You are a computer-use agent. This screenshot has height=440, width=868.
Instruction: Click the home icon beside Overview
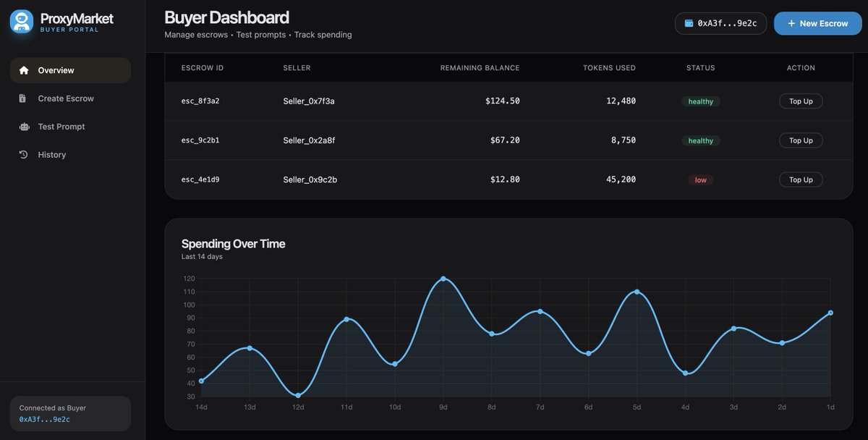tap(24, 70)
